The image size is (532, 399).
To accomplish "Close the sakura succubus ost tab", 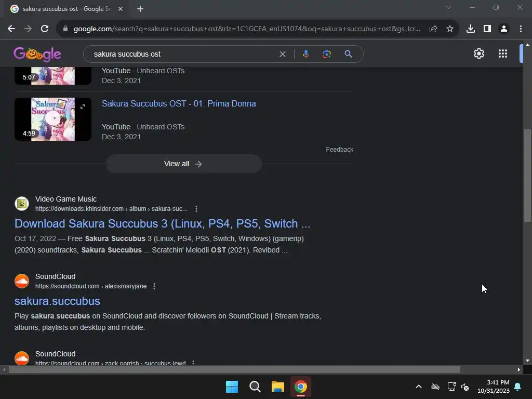I will (x=121, y=9).
